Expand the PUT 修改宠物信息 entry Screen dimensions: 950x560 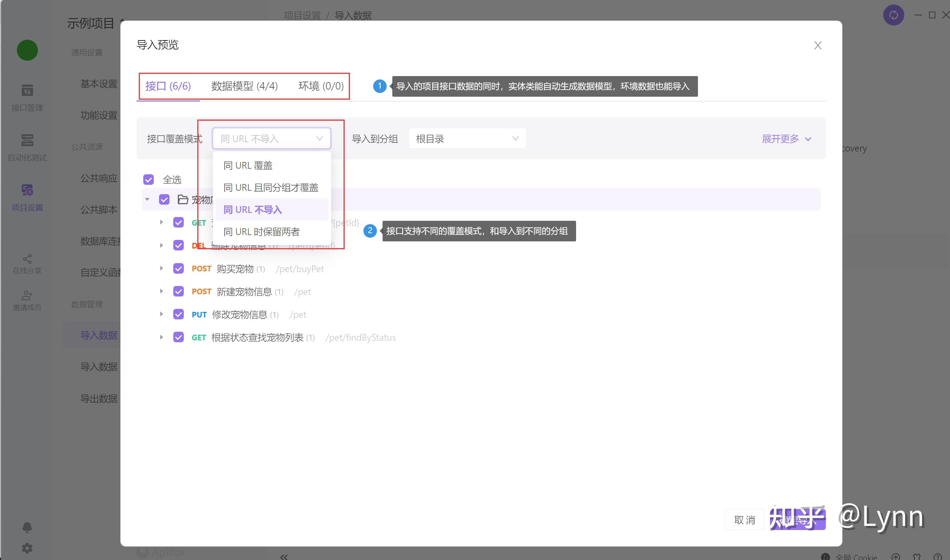point(162,314)
